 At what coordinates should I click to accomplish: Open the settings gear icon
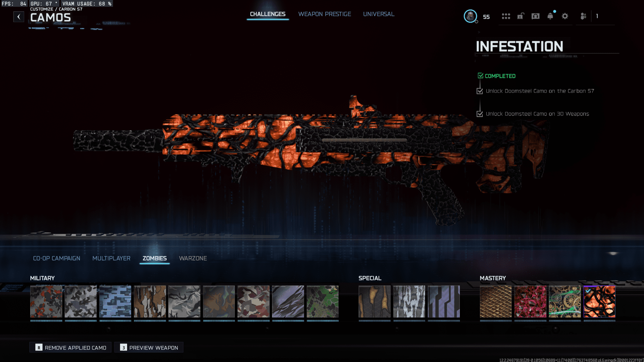tap(565, 16)
